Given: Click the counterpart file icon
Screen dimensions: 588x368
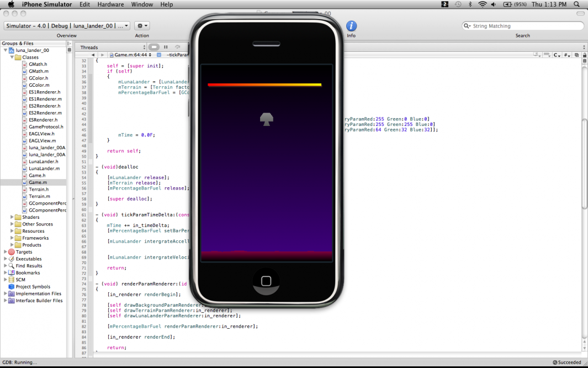Looking at the screenshot, I should pyautogui.click(x=577, y=55).
